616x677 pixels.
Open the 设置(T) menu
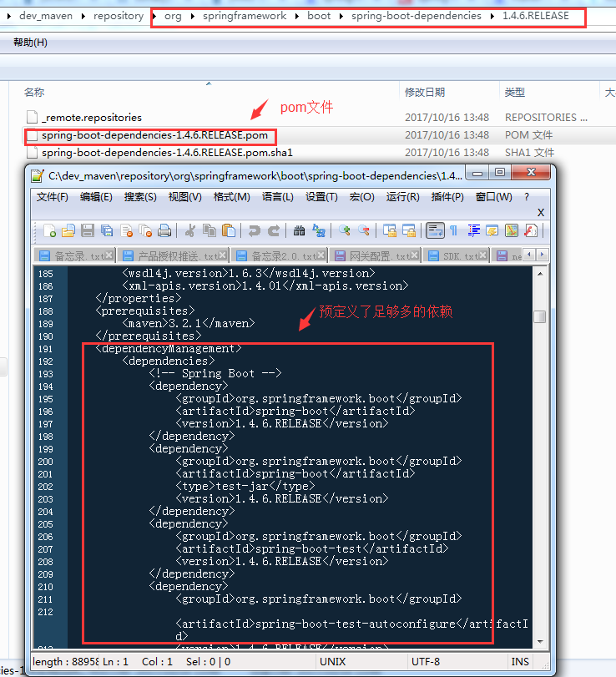pos(321,197)
